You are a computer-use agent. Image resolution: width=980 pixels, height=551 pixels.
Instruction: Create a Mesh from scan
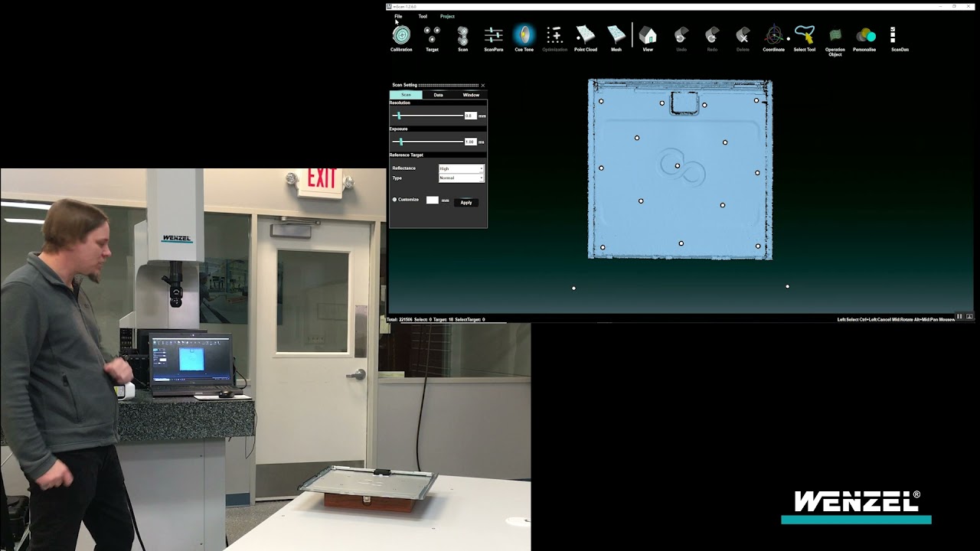616,35
